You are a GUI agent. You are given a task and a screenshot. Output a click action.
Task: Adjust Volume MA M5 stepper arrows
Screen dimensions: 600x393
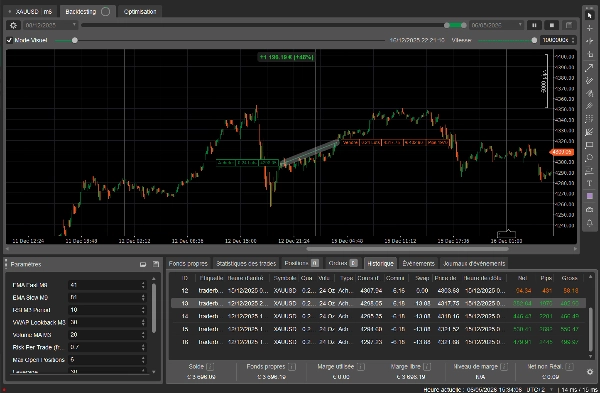point(143,334)
